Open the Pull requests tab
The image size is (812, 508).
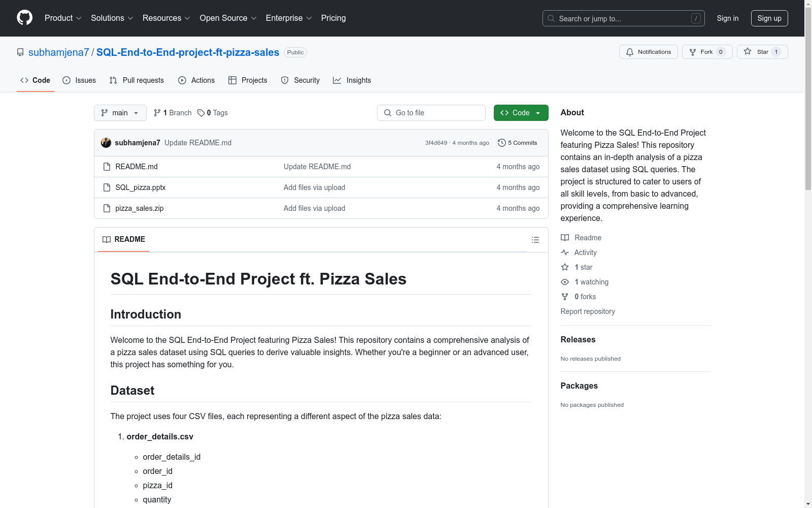137,80
